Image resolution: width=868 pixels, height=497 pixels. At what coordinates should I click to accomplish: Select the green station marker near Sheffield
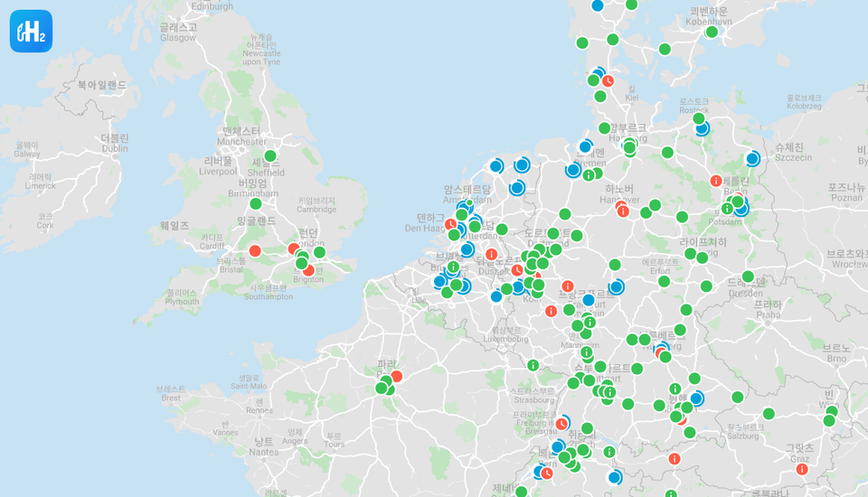pos(269,156)
